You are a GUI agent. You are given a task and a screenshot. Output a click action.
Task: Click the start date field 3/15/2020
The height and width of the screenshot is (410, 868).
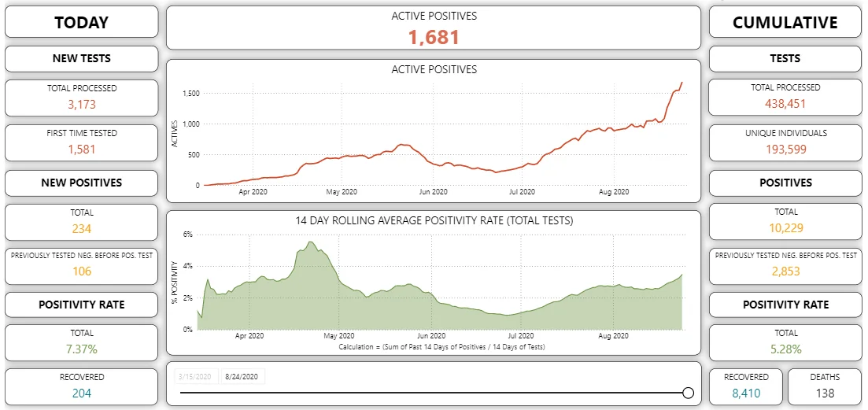(x=197, y=377)
